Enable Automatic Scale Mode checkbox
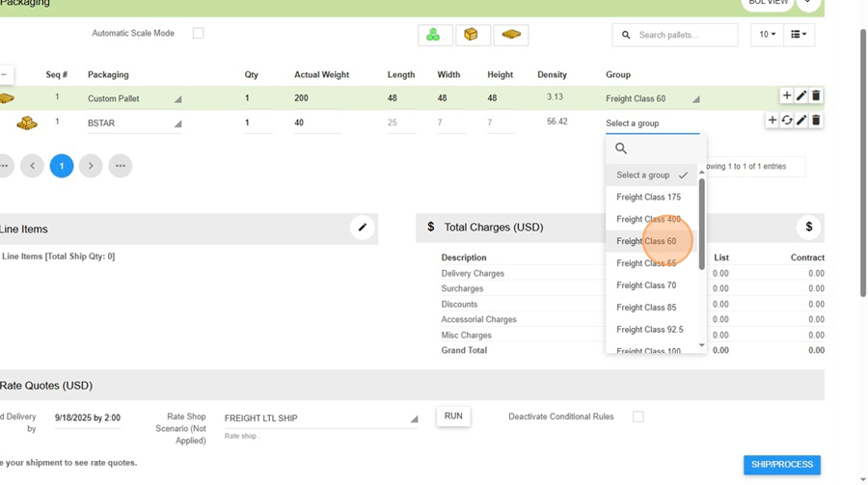This screenshot has width=868, height=485. [198, 33]
